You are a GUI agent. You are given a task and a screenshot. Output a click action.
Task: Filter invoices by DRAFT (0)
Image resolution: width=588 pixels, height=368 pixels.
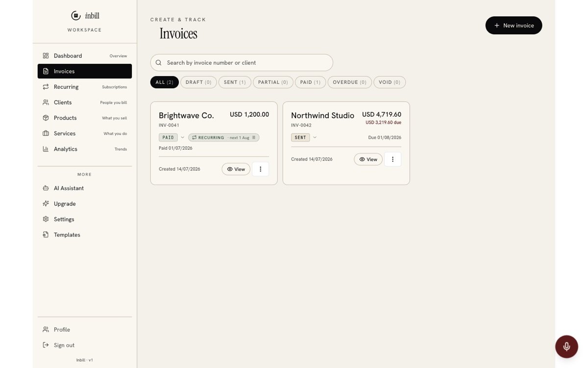click(x=198, y=82)
